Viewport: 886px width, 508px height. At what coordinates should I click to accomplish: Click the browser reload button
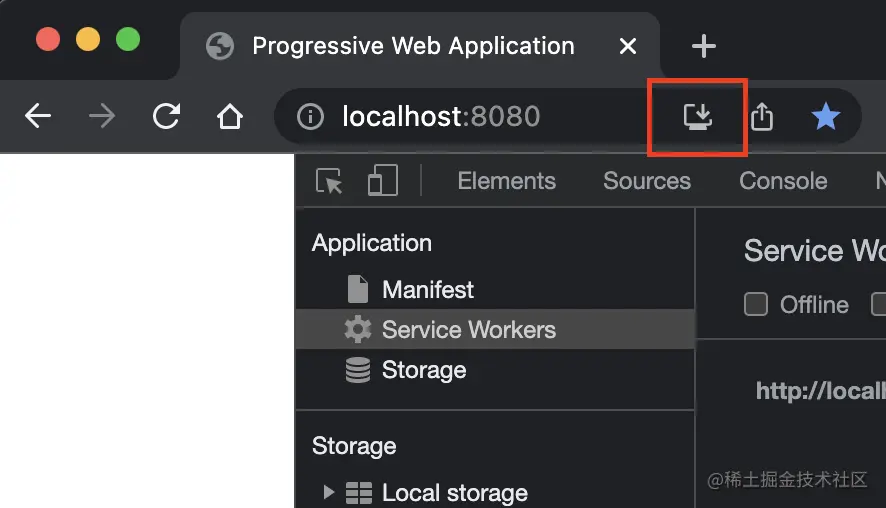pos(166,117)
